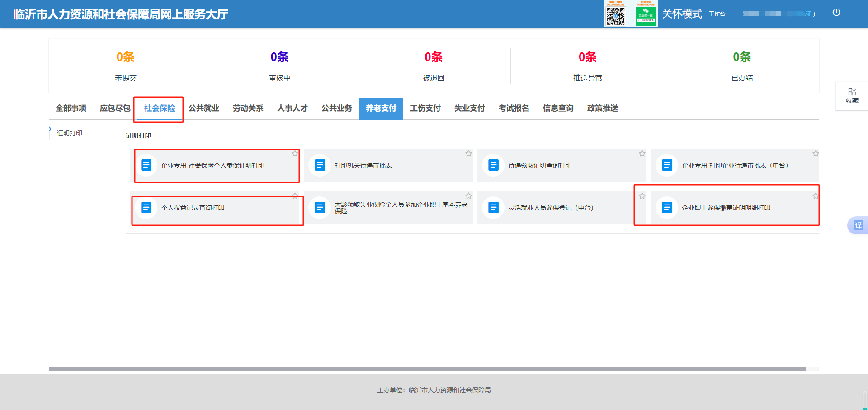The image size is (868, 410).
Task: Expand 证明打印 item in left sidebar
Action: tap(69, 133)
